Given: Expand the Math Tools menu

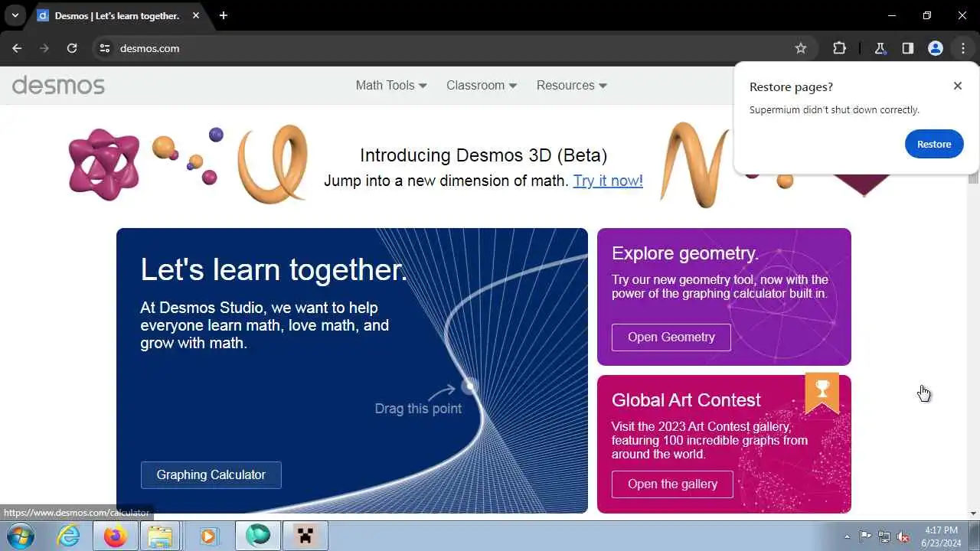Looking at the screenshot, I should [391, 85].
